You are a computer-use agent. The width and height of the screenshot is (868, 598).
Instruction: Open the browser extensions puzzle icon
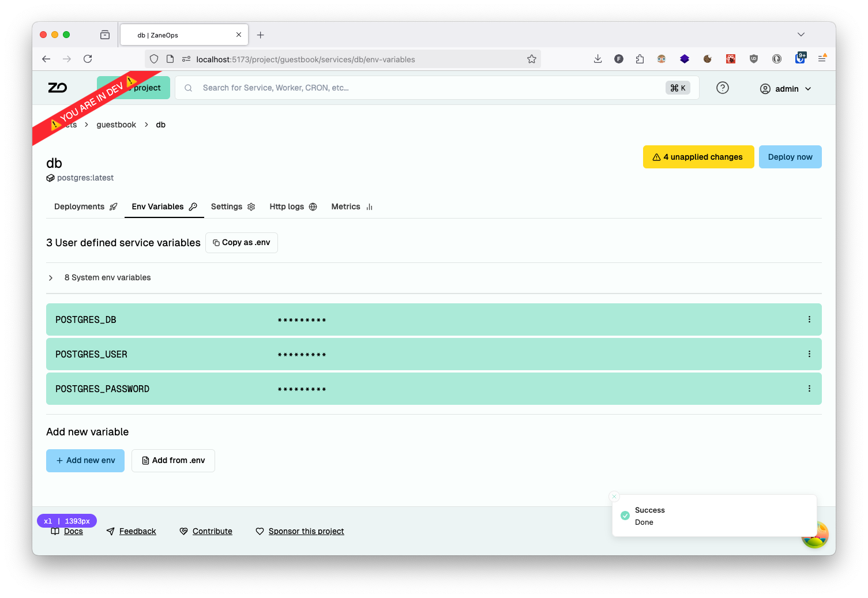pyautogui.click(x=640, y=59)
